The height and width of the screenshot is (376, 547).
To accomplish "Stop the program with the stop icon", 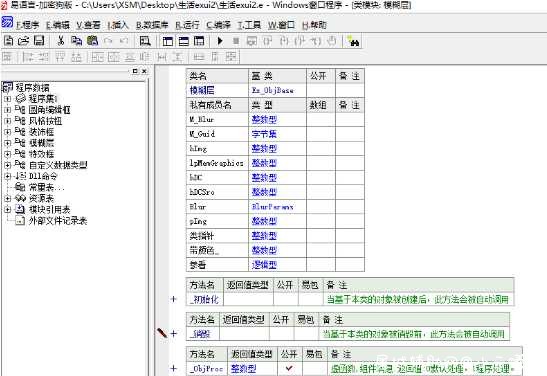I will point(236,41).
